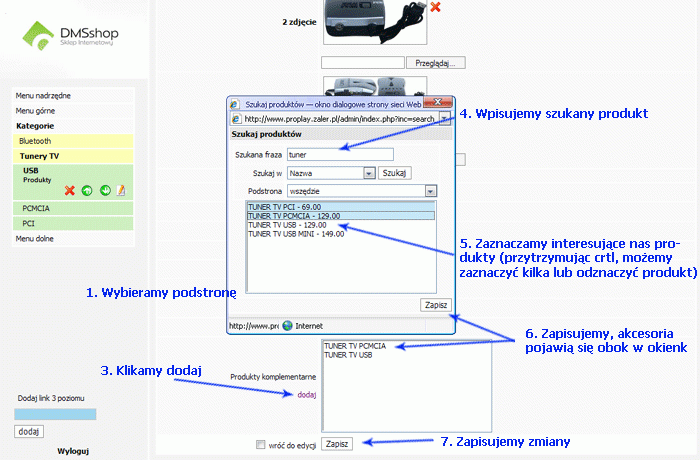Click the red X delete icon under USB Produkty

click(70, 191)
